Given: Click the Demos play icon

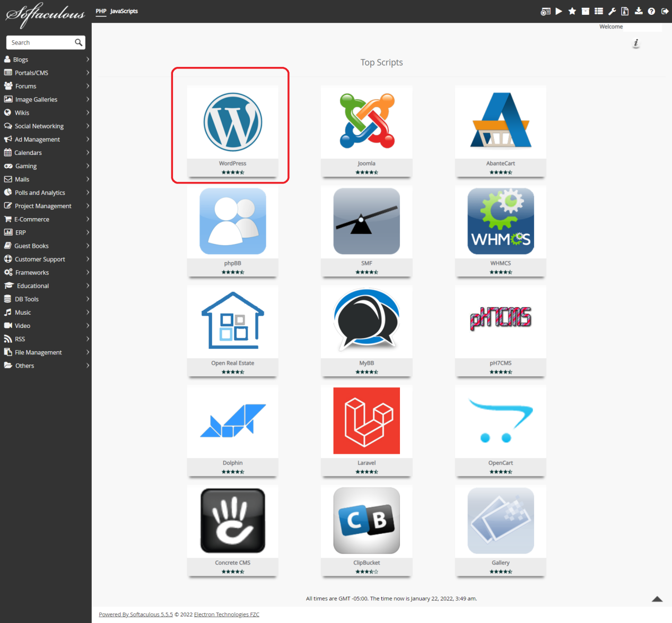Looking at the screenshot, I should click(559, 11).
